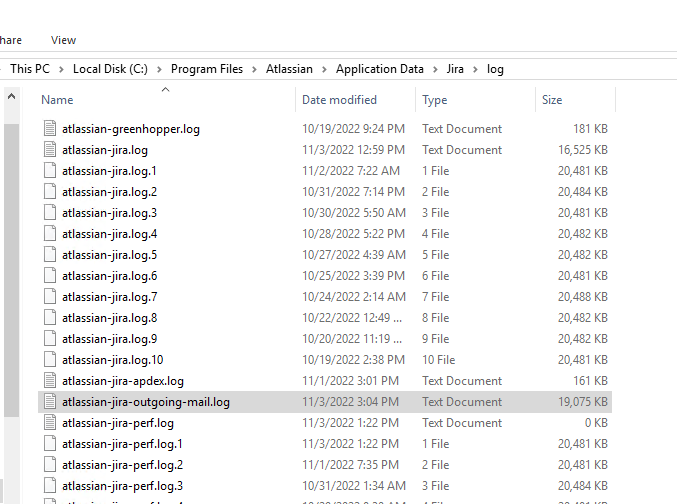677x504 pixels.
Task: Select file name atlassian-greenhopper.log
Action: 131,129
